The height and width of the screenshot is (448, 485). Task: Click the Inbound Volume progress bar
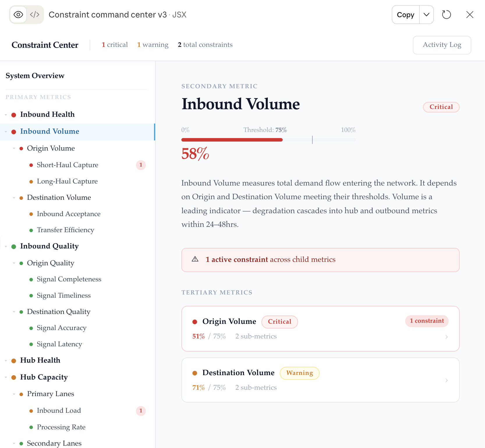tap(268, 140)
